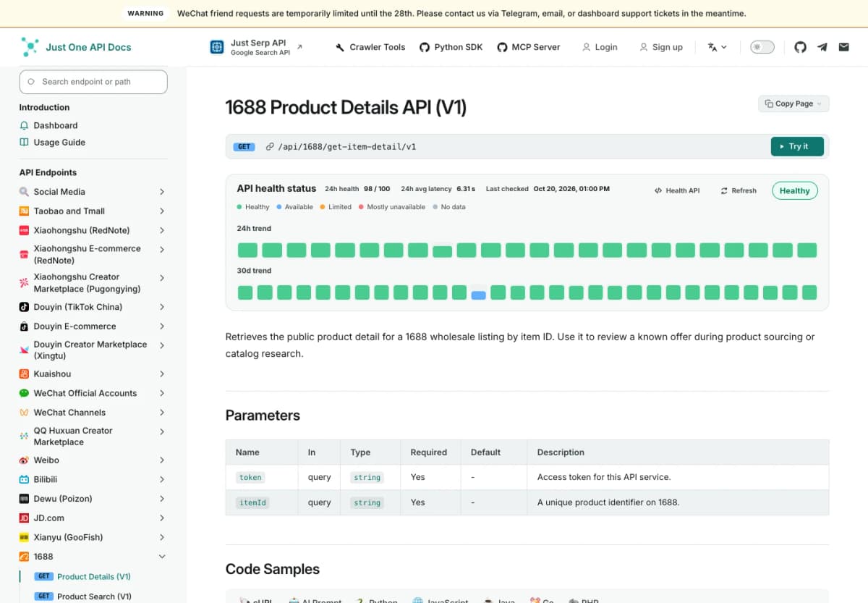Click the Social Media search icon
Viewport: 868px width, 603px height.
[25, 192]
